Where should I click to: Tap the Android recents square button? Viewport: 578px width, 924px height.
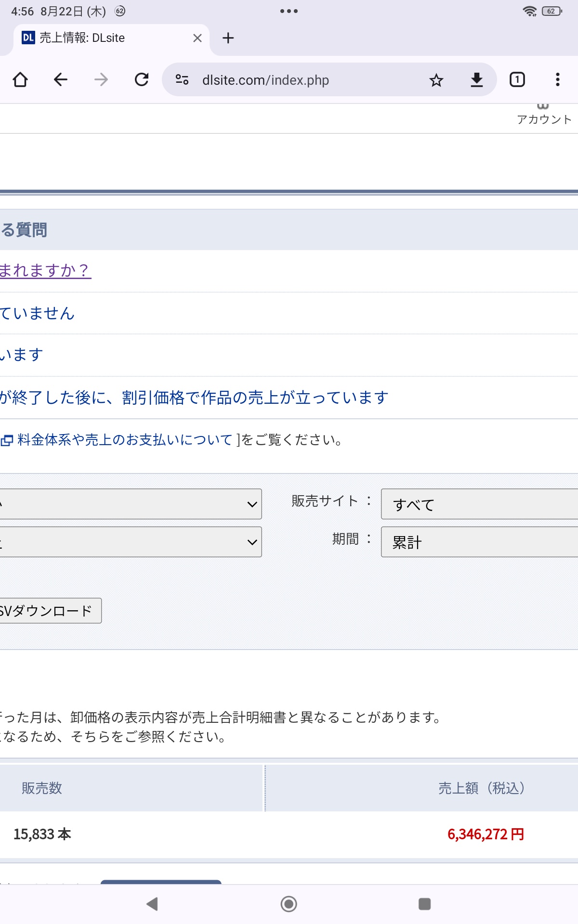pyautogui.click(x=425, y=904)
